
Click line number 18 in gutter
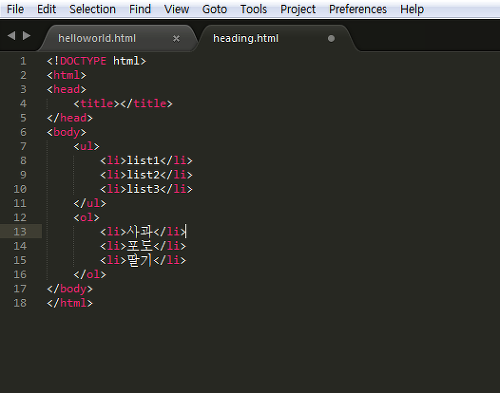[20, 303]
